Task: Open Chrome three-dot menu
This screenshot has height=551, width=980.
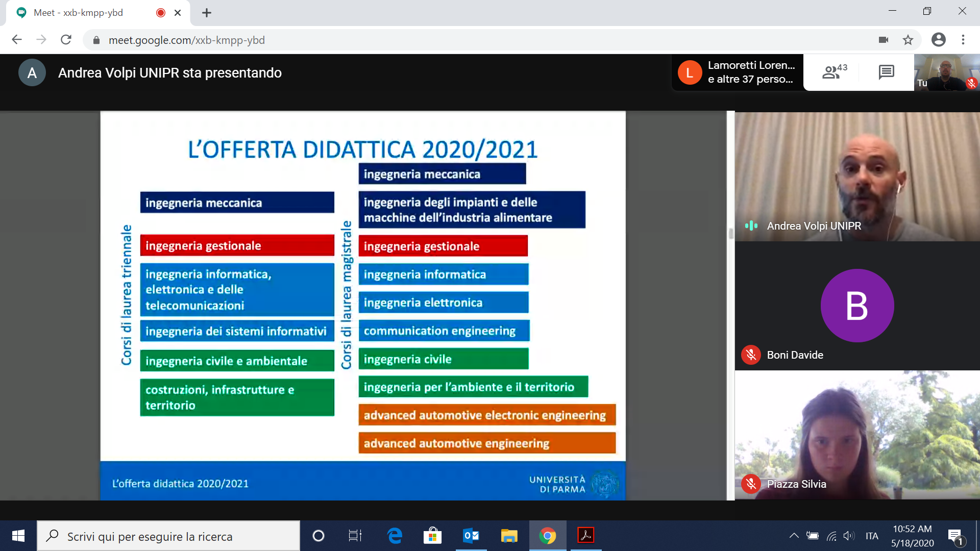Action: click(963, 40)
